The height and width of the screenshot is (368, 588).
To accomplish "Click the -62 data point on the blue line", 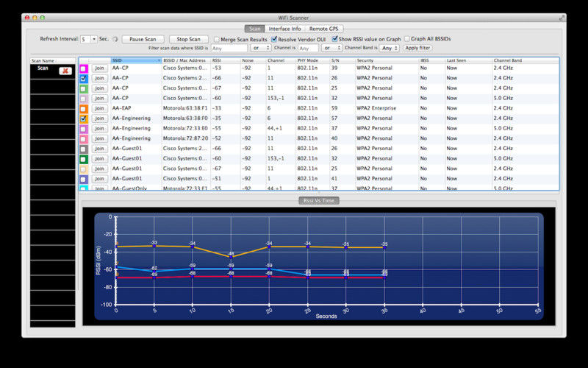I will click(154, 271).
